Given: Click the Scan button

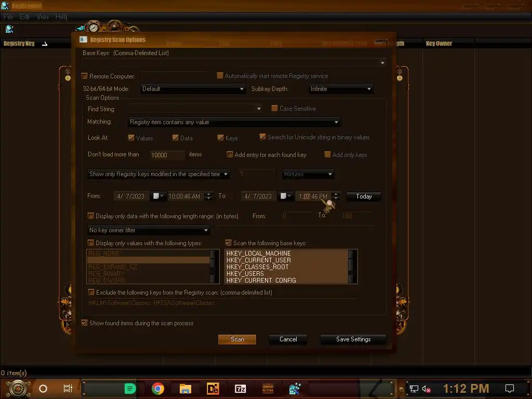Looking at the screenshot, I should coord(237,339).
